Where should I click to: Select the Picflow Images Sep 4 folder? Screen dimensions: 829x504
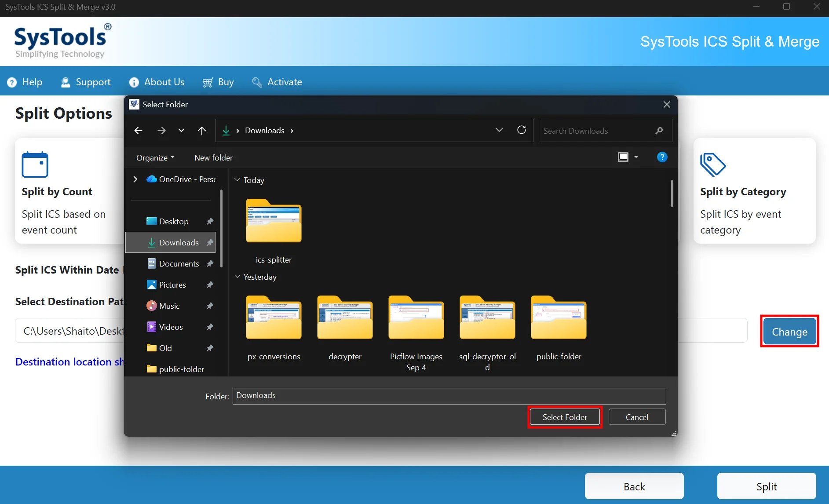click(x=416, y=333)
